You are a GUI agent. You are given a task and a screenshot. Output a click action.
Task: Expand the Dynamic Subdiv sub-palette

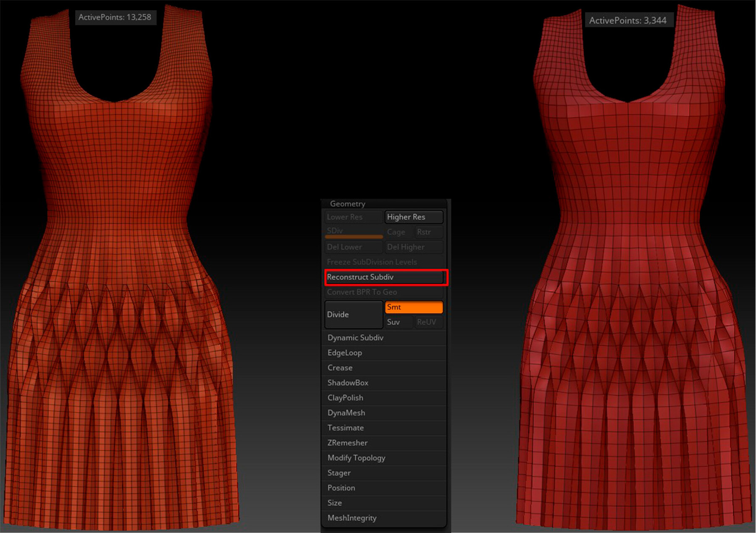(355, 338)
